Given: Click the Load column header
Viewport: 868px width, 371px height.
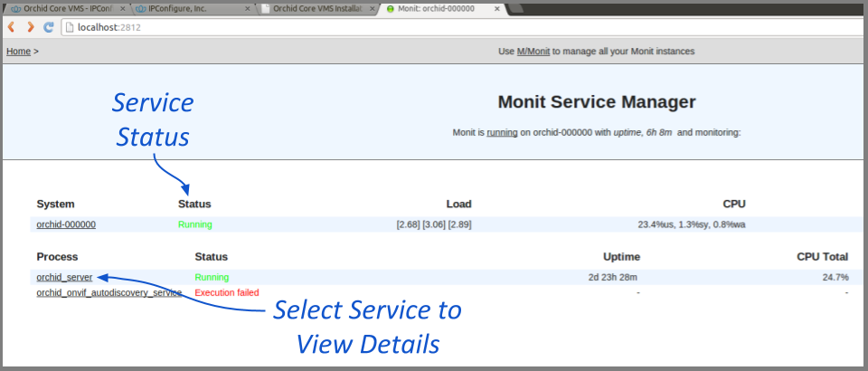Looking at the screenshot, I should pyautogui.click(x=459, y=204).
